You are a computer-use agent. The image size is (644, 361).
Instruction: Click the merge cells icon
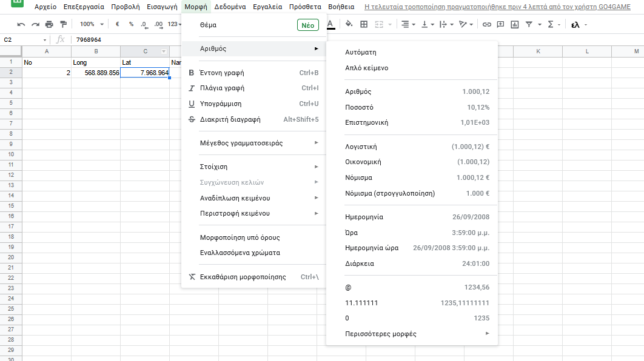379,25
